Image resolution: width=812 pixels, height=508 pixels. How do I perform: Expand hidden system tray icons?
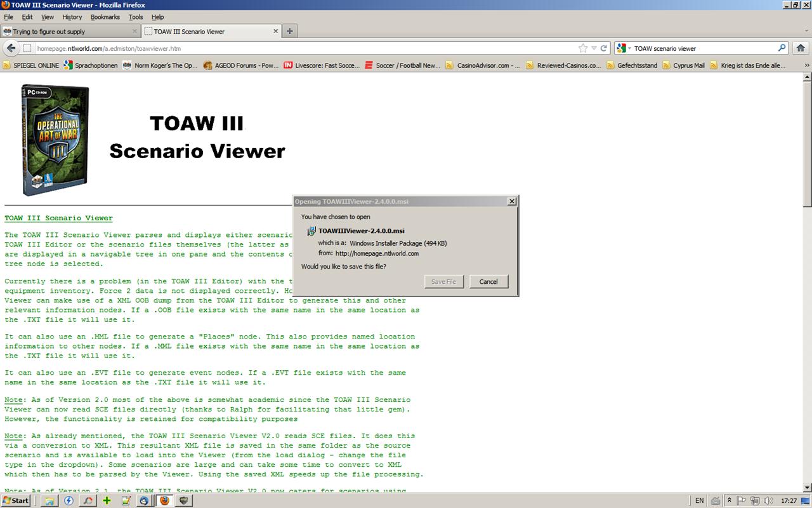pyautogui.click(x=729, y=501)
